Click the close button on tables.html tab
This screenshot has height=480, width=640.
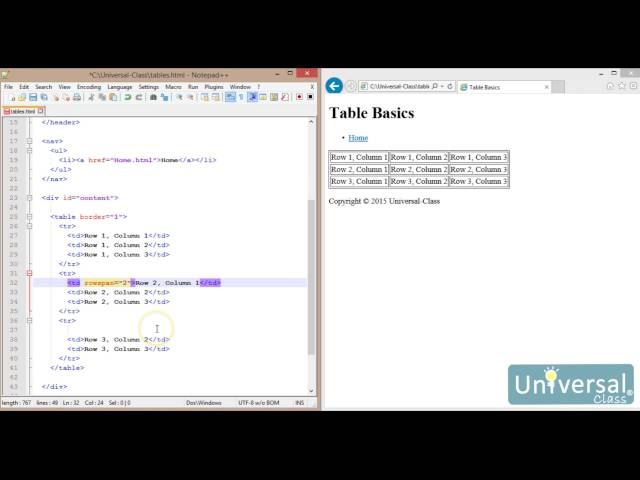pyautogui.click(x=40, y=111)
